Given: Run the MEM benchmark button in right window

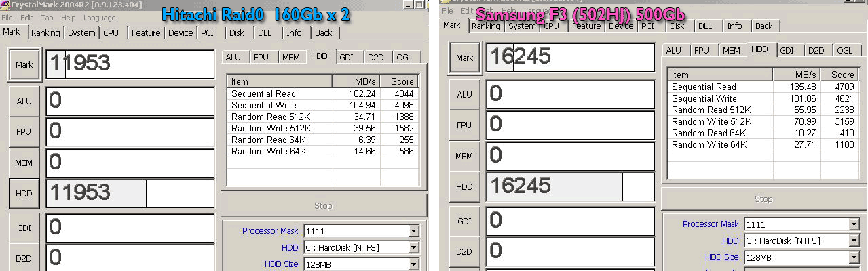Looking at the screenshot, I should 465,156.
